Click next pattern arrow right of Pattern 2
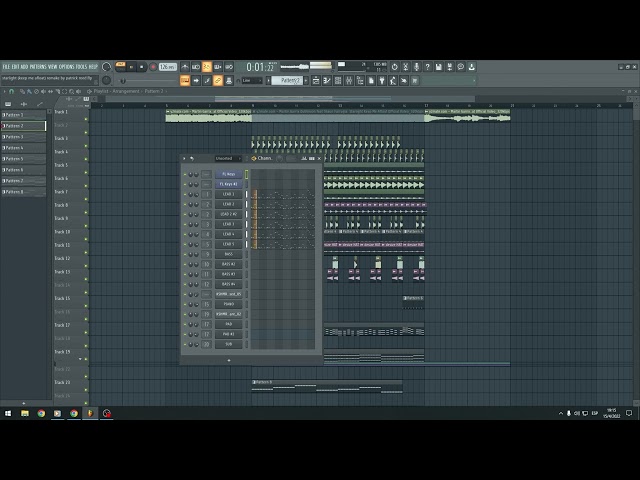The image size is (640, 480). (x=306, y=81)
